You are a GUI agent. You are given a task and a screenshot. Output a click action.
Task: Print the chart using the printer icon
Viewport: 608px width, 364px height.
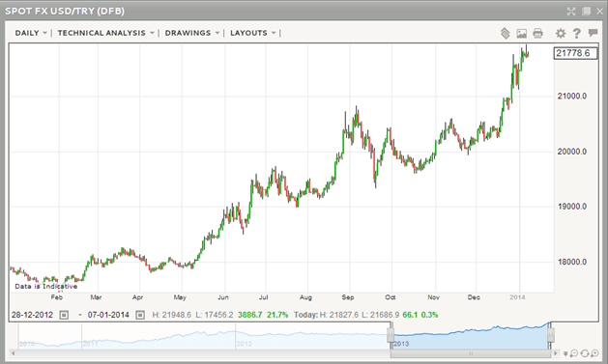pos(537,33)
